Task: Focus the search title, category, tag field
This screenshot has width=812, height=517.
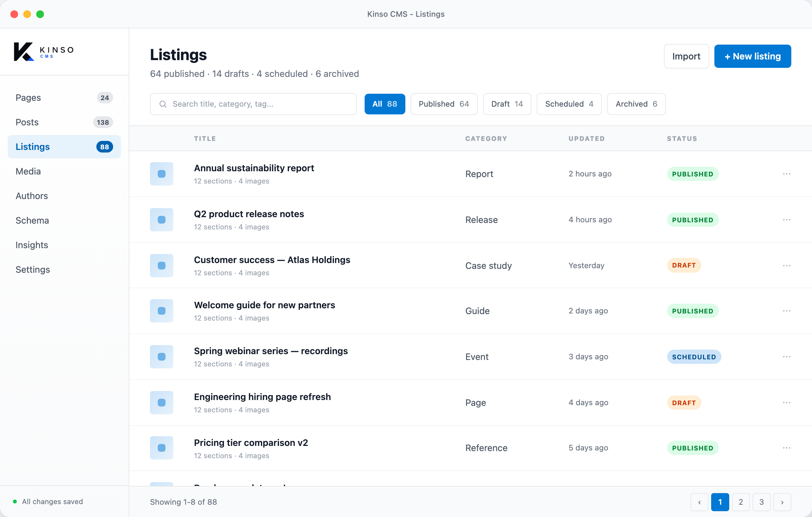Action: [x=253, y=104]
